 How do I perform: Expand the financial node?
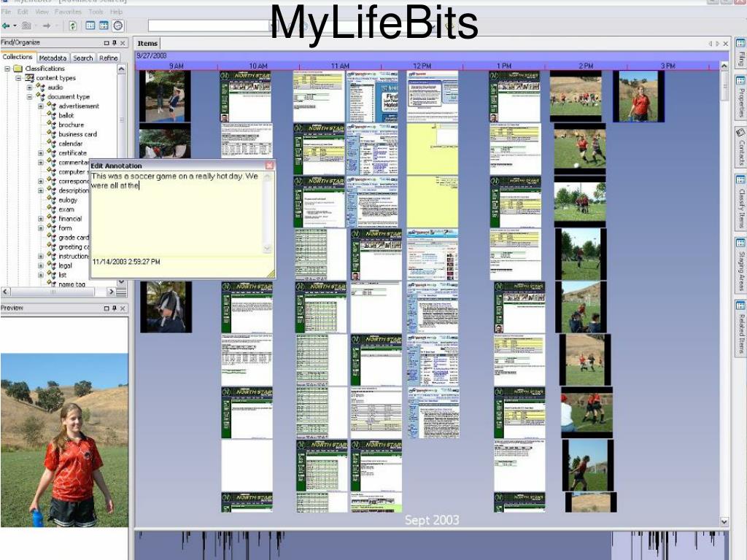41,219
